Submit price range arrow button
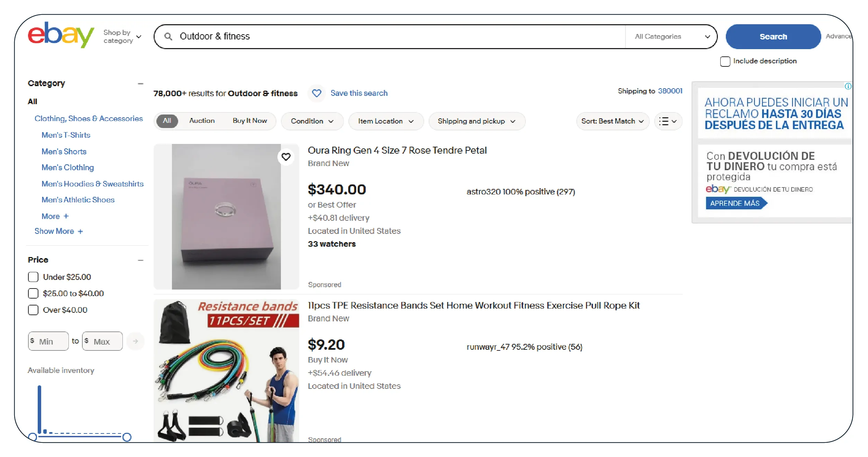This screenshot has width=868, height=457. point(135,341)
